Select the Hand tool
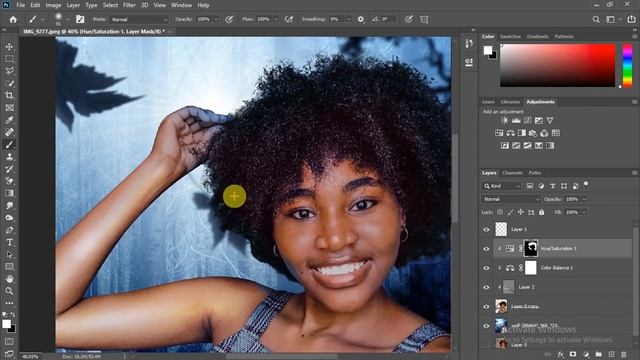This screenshot has height=360, width=640. pos(9,279)
